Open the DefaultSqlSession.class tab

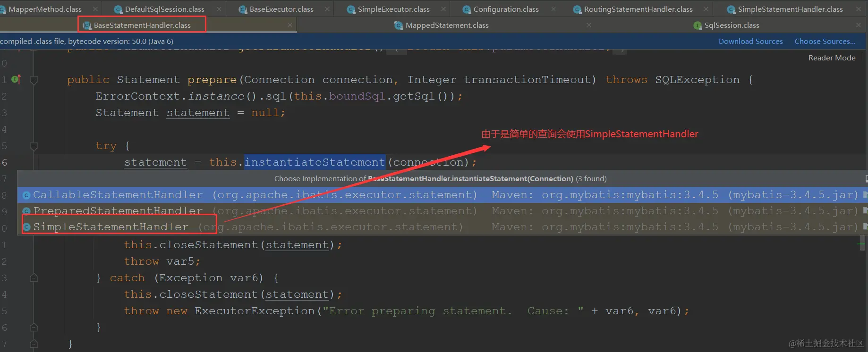click(x=164, y=9)
